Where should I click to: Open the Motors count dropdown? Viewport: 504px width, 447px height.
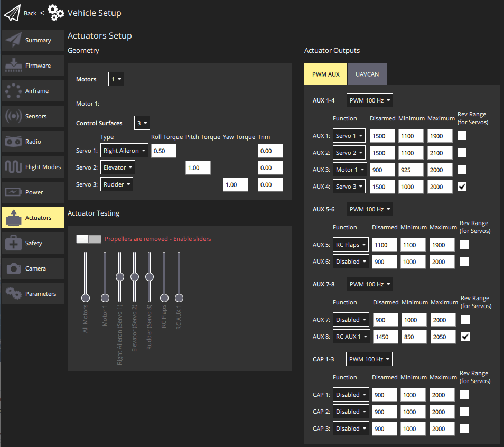pos(116,79)
